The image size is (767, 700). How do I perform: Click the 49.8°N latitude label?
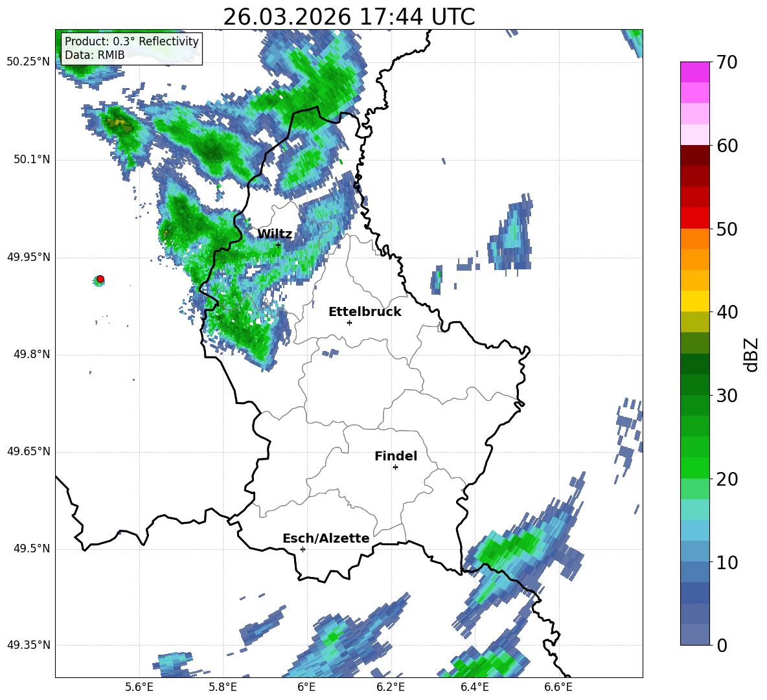tap(31, 354)
